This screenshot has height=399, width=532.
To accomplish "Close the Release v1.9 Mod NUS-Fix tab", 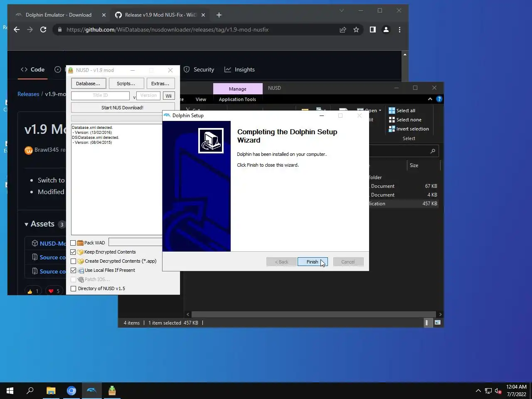I will [203, 15].
